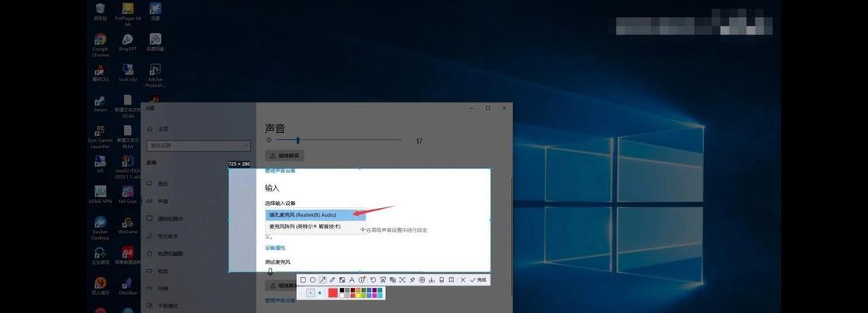This screenshot has width=868, height=313.
Task: Select 插孔麦克风 (Realtek(R) Audio) input device
Action: point(316,214)
